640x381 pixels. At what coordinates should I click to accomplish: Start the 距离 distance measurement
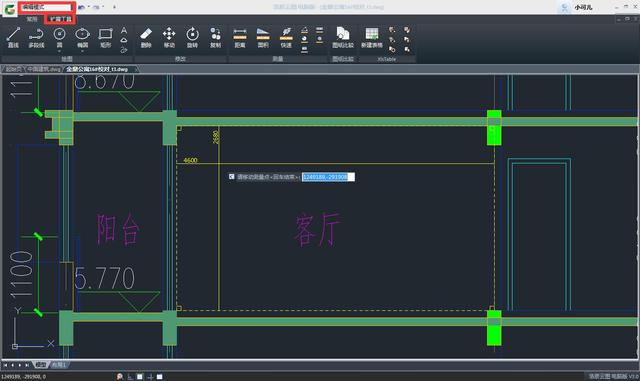pyautogui.click(x=240, y=37)
